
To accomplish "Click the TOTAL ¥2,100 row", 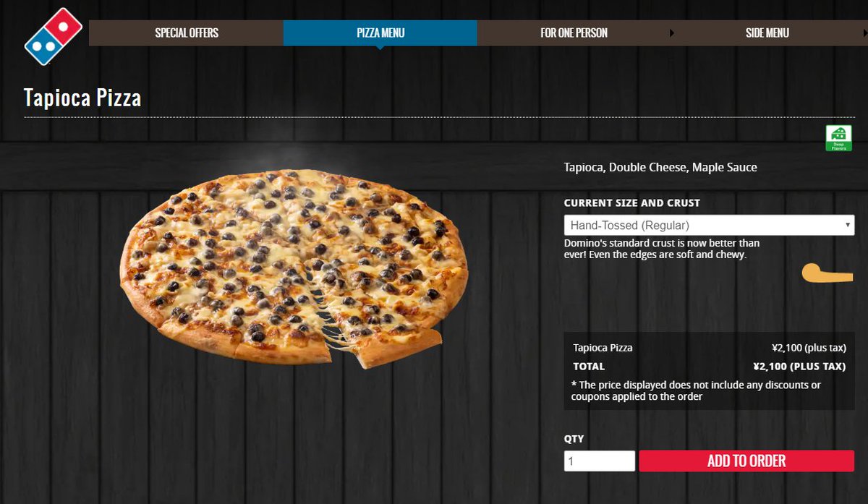I will click(x=709, y=367).
